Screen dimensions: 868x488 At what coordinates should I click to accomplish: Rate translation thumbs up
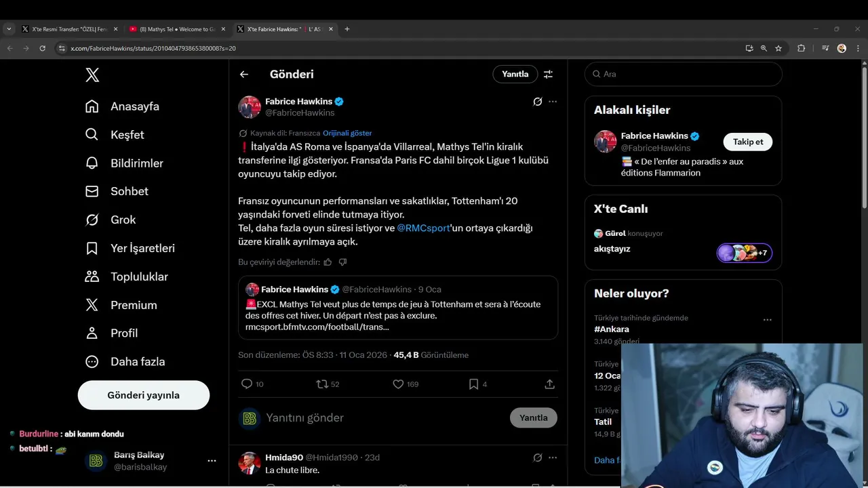328,262
